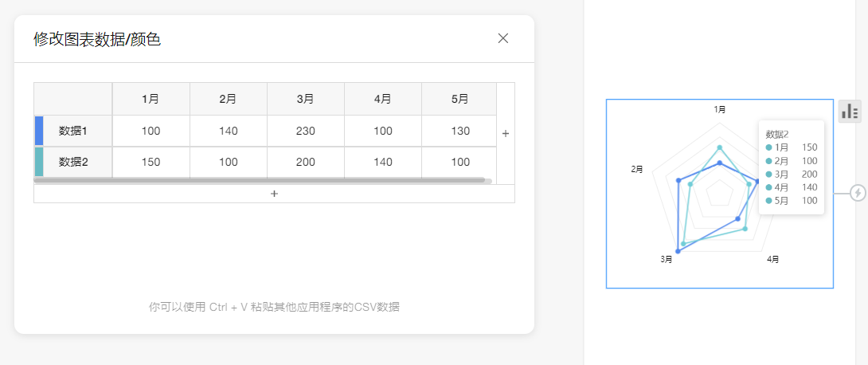Close the chart data editing dialog
Screen dimensions: 868x365
click(502, 38)
